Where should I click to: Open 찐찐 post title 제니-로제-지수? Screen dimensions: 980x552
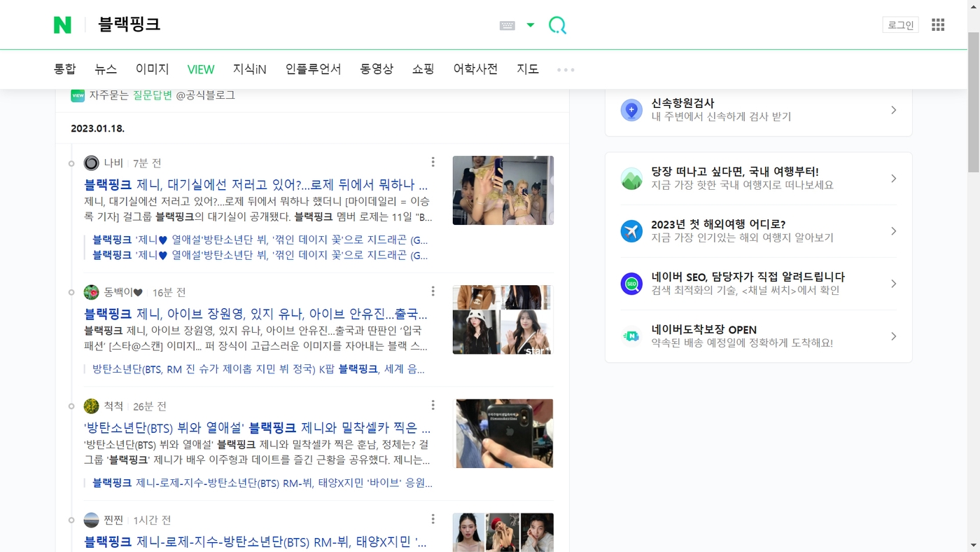256,542
